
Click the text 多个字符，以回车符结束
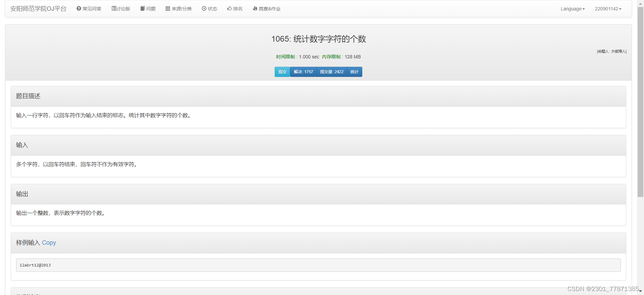point(46,164)
